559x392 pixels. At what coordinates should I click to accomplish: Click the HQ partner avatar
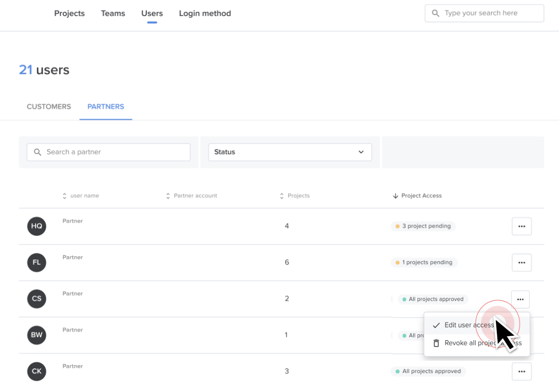pos(36,226)
